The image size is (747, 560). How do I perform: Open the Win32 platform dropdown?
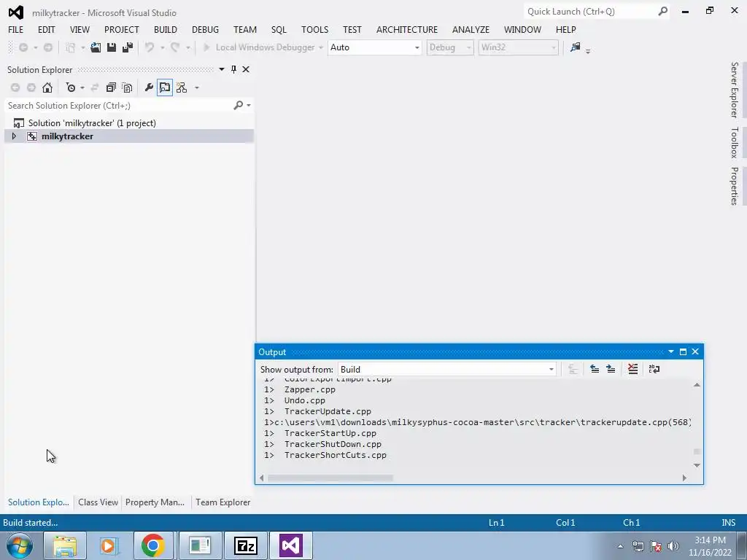553,47
